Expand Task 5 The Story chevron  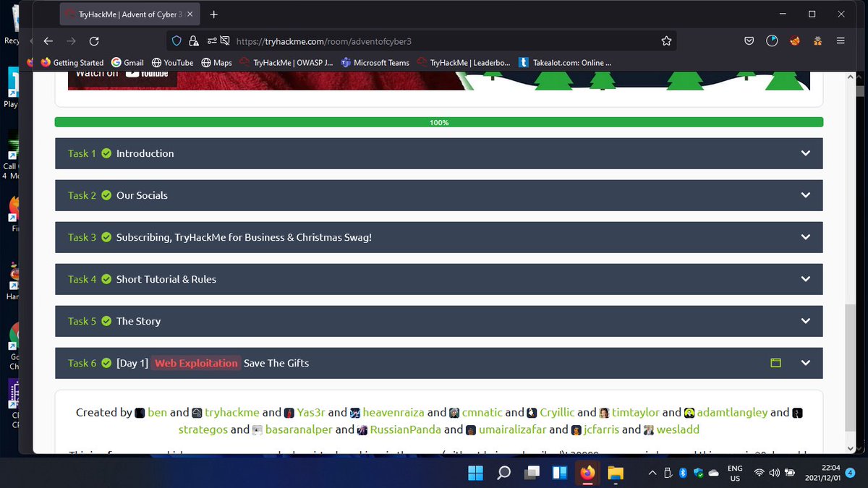point(806,321)
